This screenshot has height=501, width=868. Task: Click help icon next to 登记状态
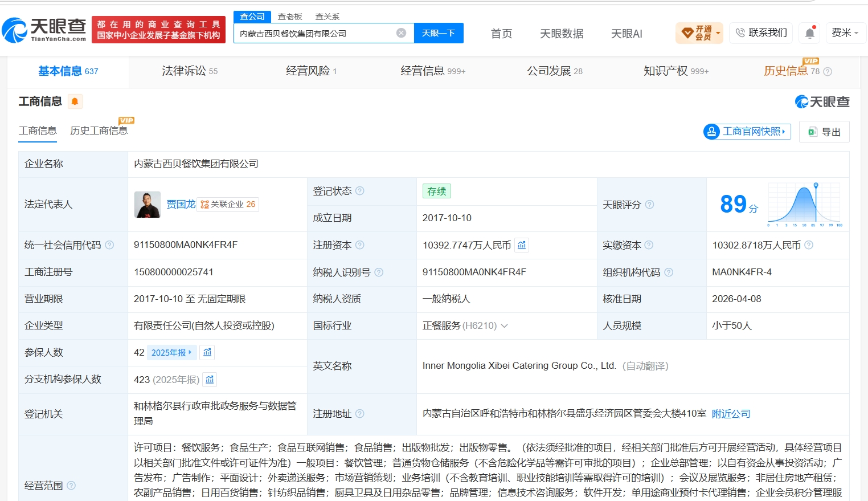[360, 191]
